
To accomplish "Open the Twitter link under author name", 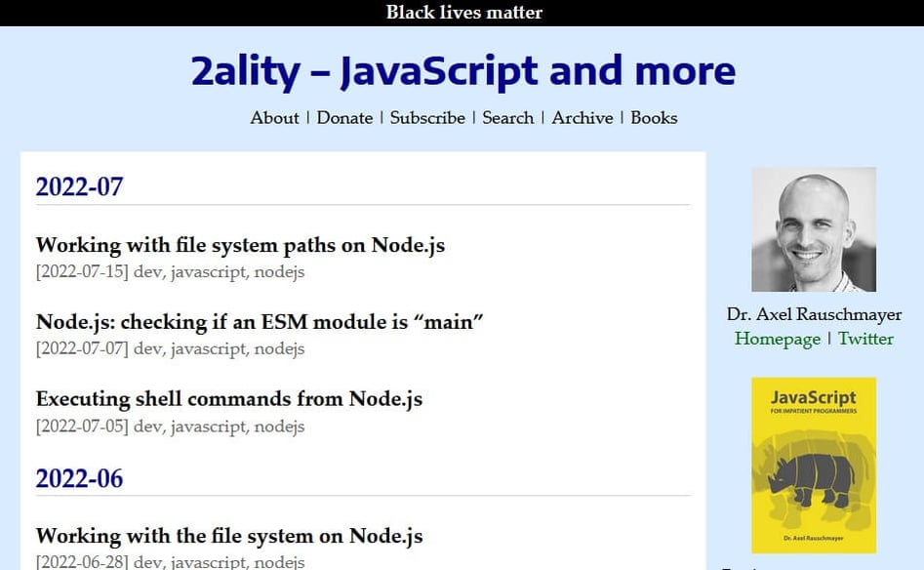I will click(865, 339).
